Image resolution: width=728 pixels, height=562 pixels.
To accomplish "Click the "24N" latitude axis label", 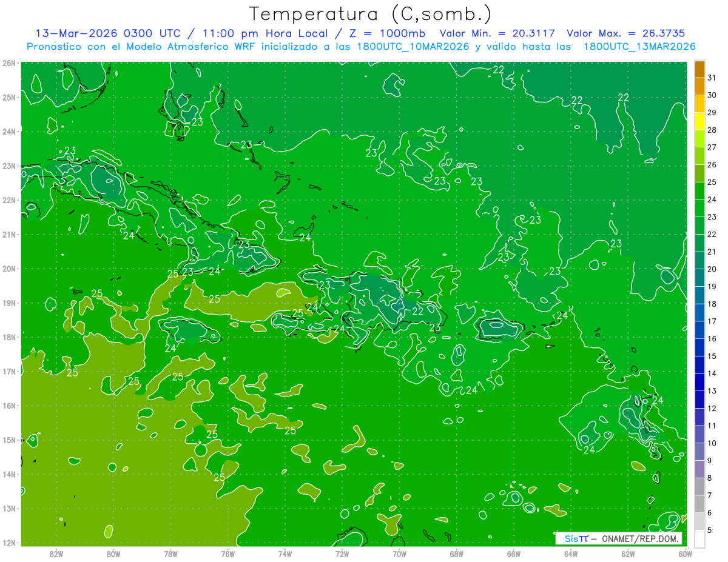I will click(x=10, y=132).
